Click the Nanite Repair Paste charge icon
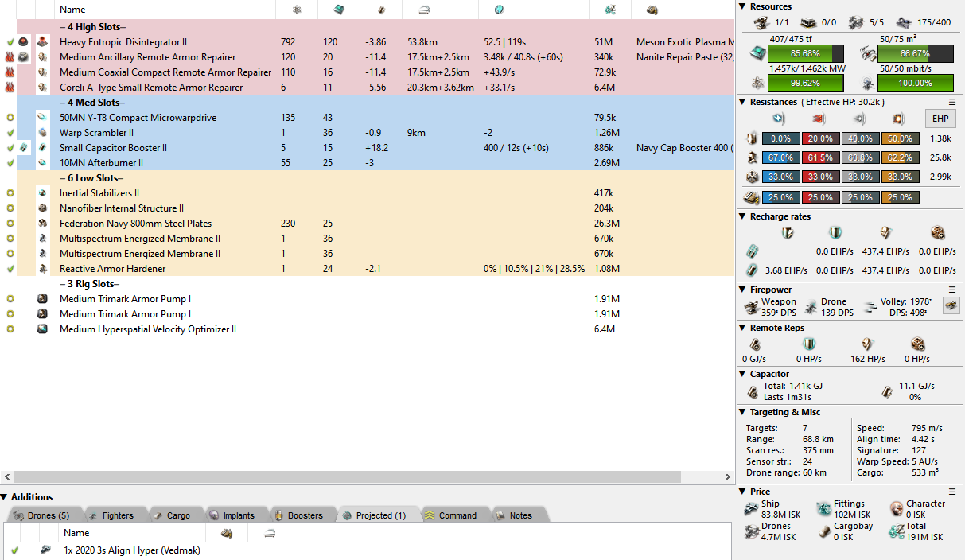The height and width of the screenshot is (560, 965). 25,57
